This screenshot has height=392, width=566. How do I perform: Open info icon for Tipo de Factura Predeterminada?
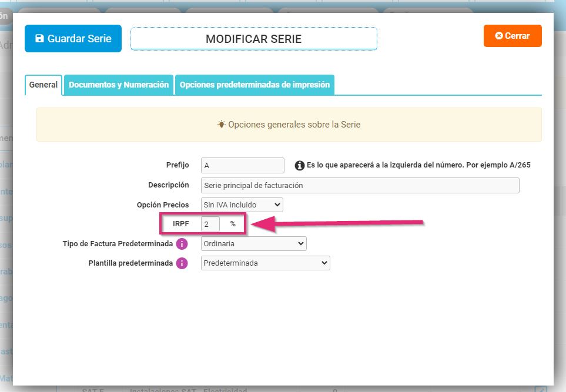182,243
